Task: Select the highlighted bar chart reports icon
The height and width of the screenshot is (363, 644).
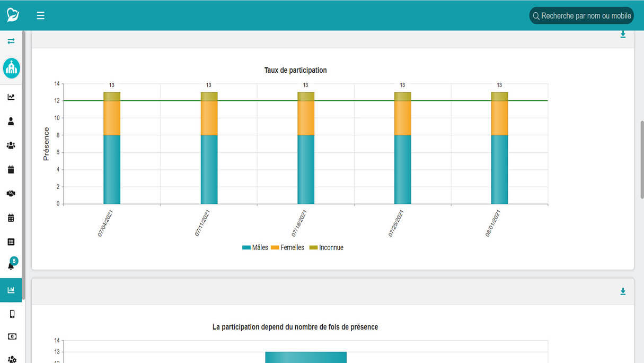Action: [11, 290]
